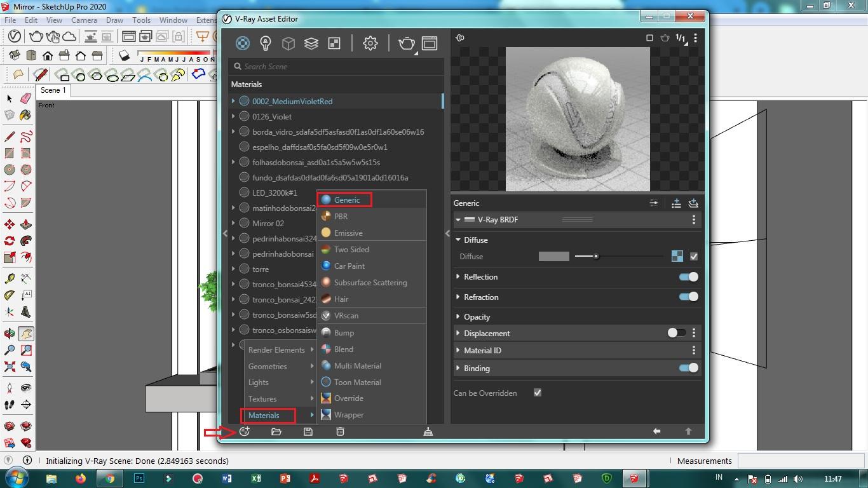
Task: Click the add asset icon
Action: pyautogui.click(x=245, y=431)
